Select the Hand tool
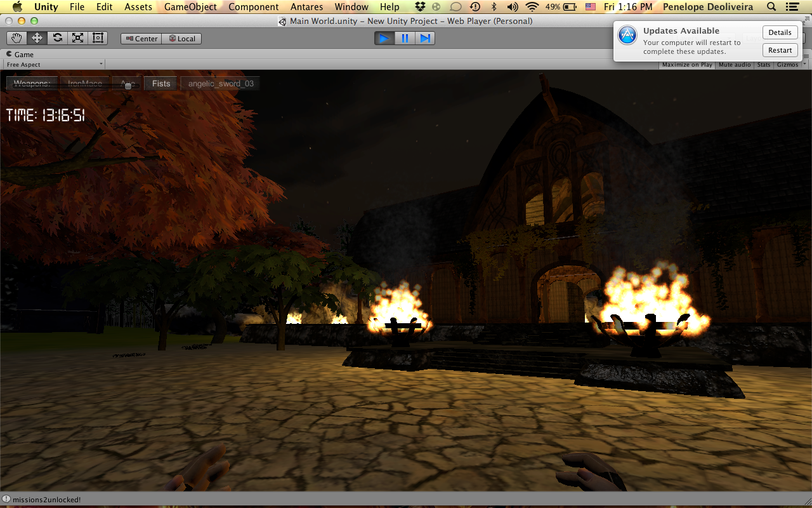 click(17, 38)
